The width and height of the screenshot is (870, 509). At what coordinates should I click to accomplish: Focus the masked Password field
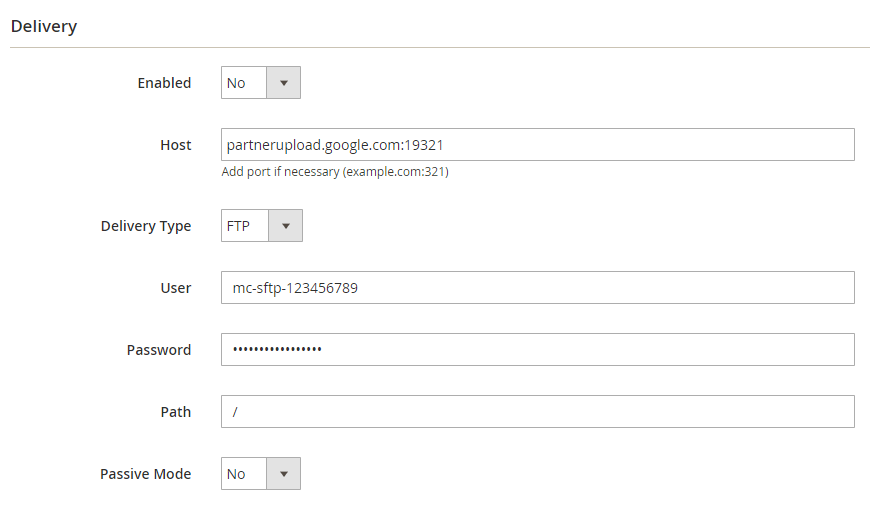pos(537,350)
